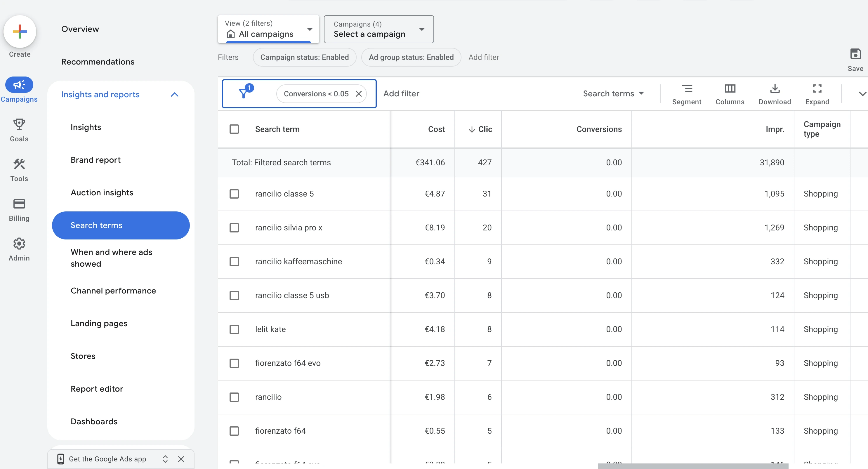Viewport: 868px width, 469px height.
Task: Toggle the select-all checkbox in header
Action: [234, 129]
